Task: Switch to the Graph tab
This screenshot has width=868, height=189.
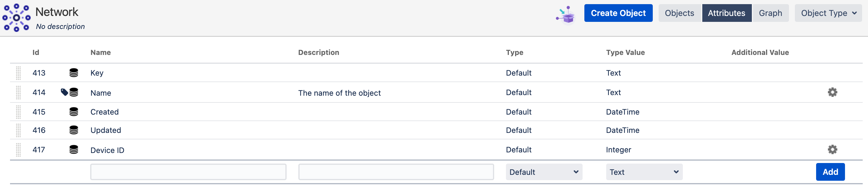Action: (770, 13)
